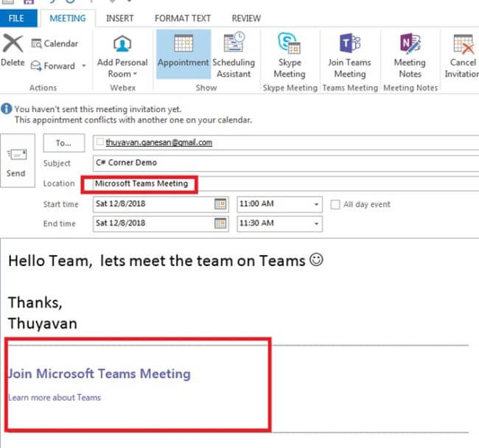The width and height of the screenshot is (479, 448).
Task: Switch to the INSERT ribbon tab
Action: [119, 18]
